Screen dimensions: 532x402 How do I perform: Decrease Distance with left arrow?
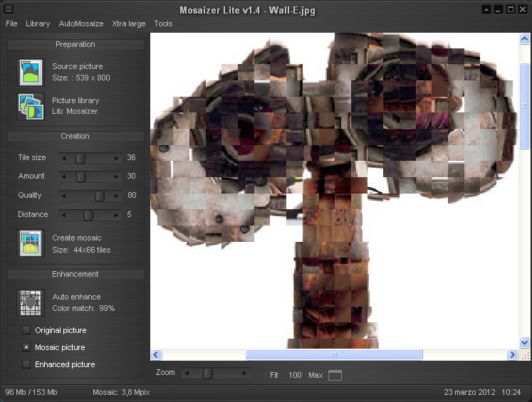coord(63,215)
